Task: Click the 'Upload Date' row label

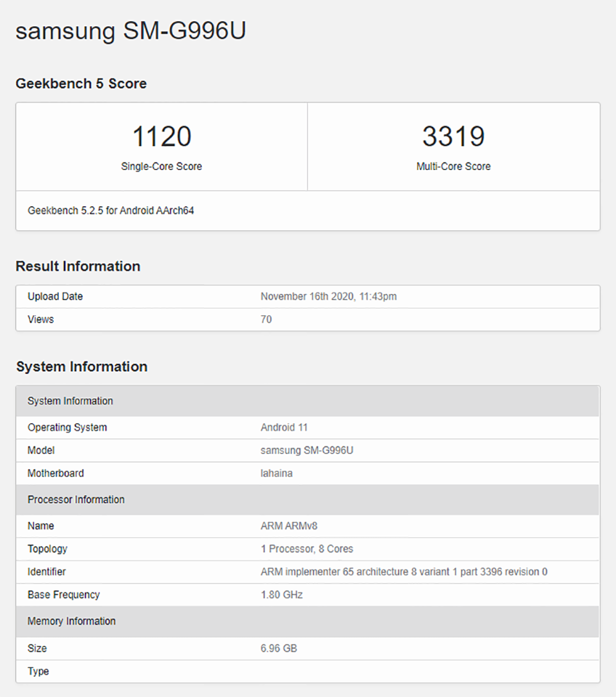Action: point(55,296)
